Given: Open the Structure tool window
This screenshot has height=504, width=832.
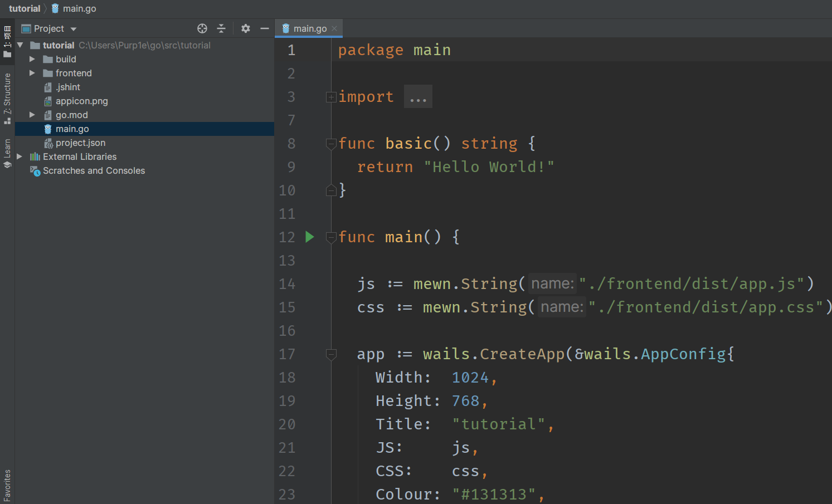Looking at the screenshot, I should click(7, 98).
